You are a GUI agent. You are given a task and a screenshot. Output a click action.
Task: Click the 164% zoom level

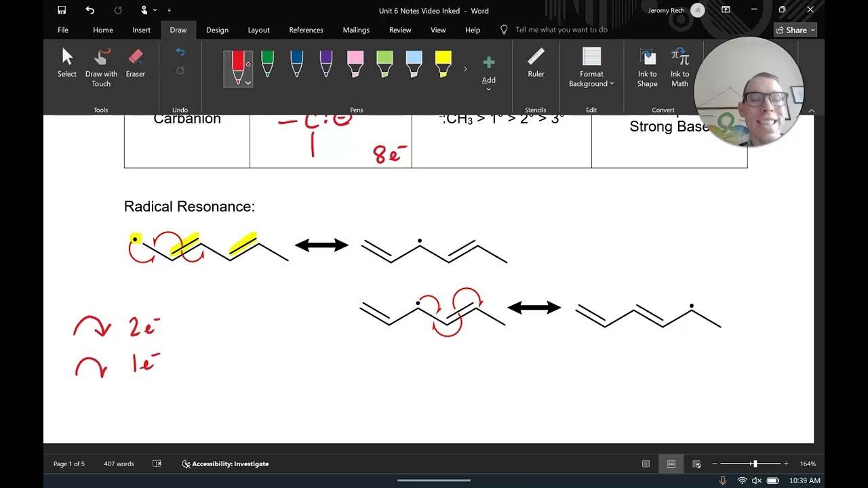click(x=808, y=464)
